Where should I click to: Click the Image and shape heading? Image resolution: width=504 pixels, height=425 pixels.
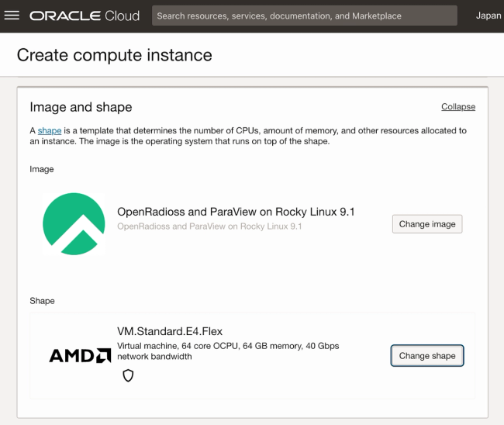(81, 107)
